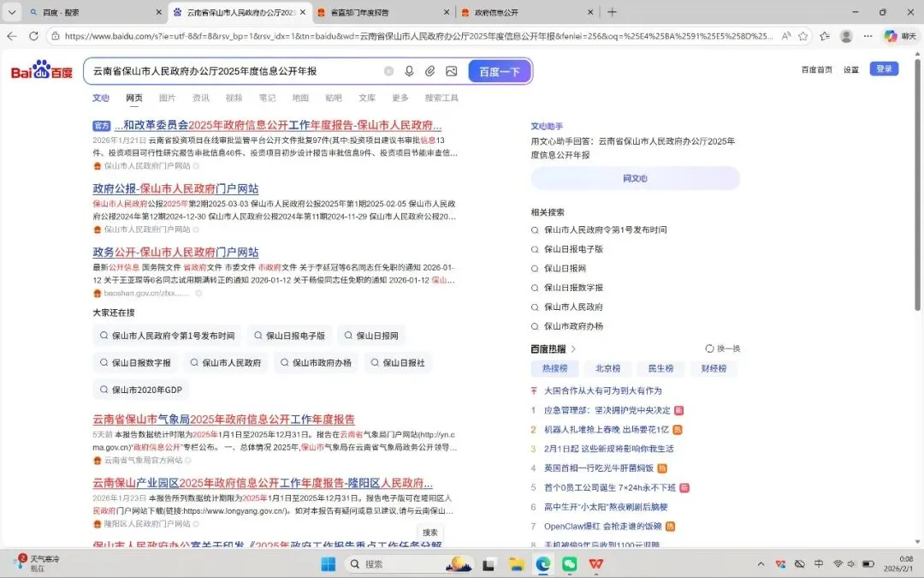The width and height of the screenshot is (924, 578).
Task: Select the 视频 search category
Action: (x=234, y=98)
